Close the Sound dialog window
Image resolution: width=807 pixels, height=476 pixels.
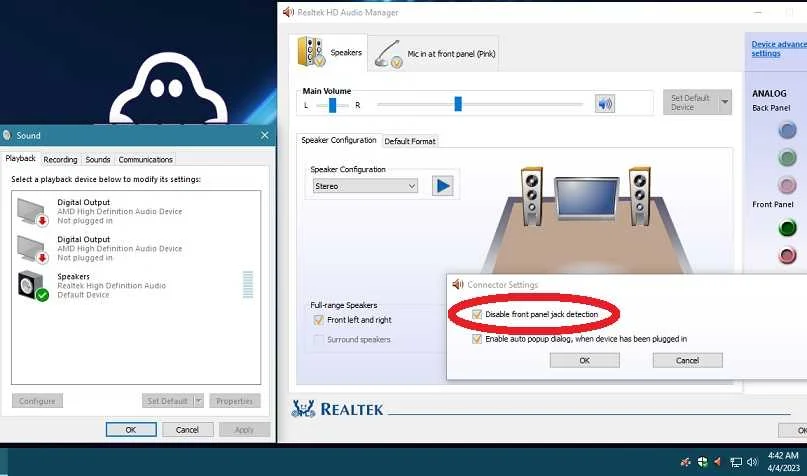[265, 135]
